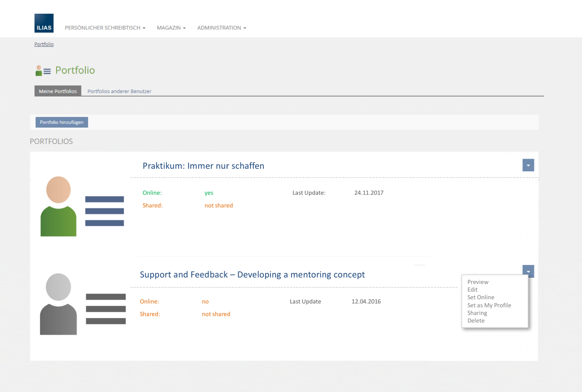Select Delete in the actions menu
The image size is (582, 392).
(x=476, y=321)
